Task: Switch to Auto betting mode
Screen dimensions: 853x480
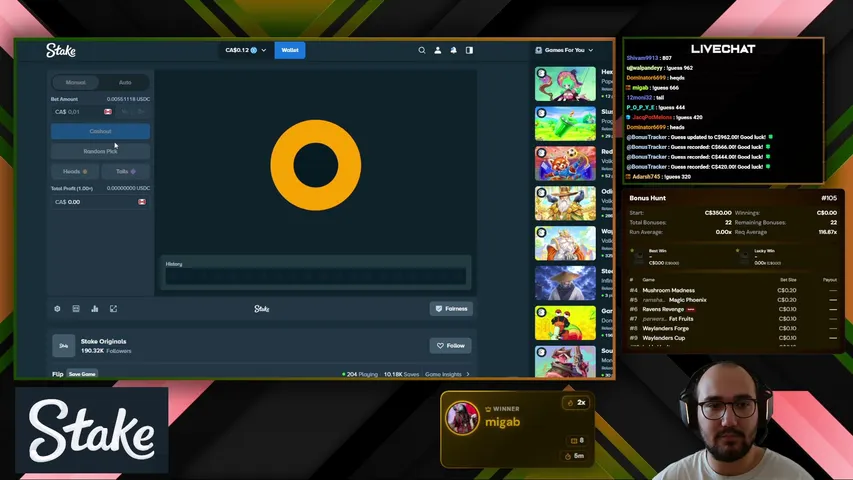Action: [125, 82]
